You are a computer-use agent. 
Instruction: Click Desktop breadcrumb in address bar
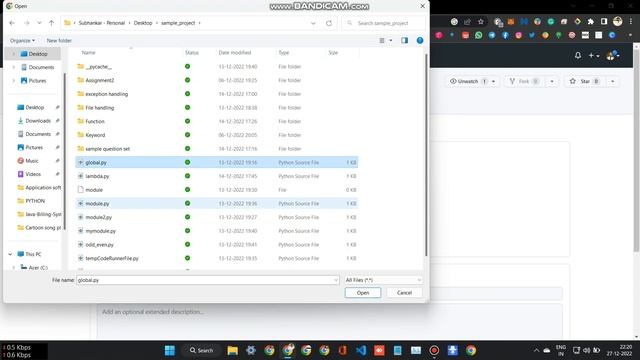pyautogui.click(x=143, y=23)
